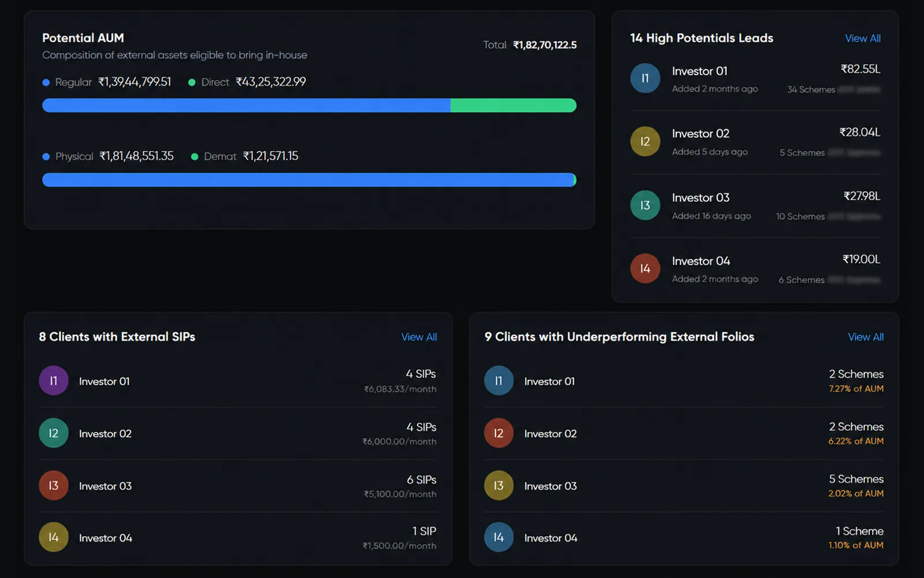924x578 pixels.
Task: Click the total ₹1,82,70,122.5 value
Action: tap(545, 45)
